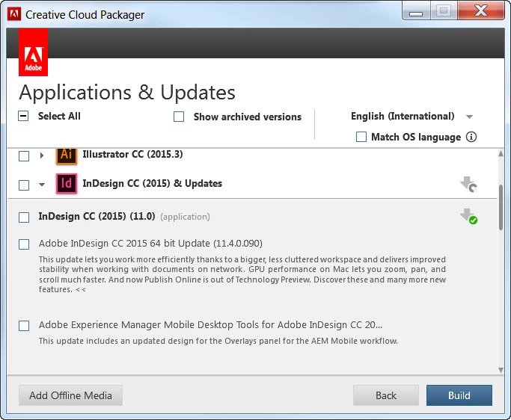Image resolution: width=511 pixels, height=420 pixels.
Task: Close the Creative Cloud Packager window
Action: coord(481,11)
